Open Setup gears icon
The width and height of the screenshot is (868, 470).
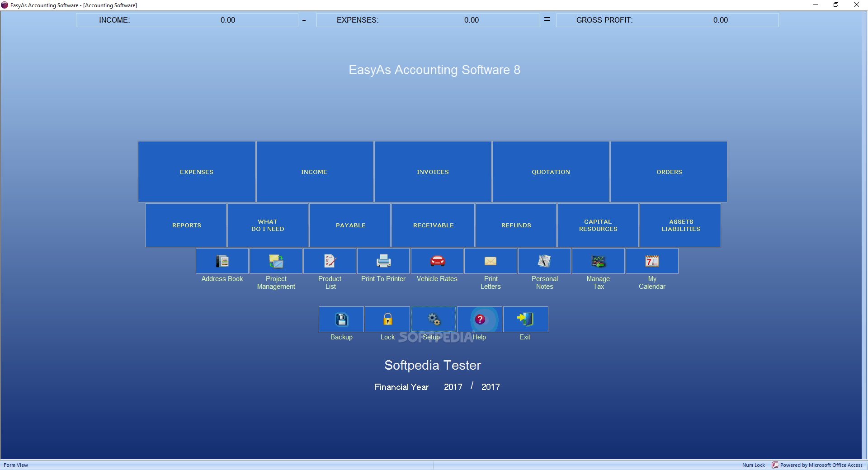[434, 319]
